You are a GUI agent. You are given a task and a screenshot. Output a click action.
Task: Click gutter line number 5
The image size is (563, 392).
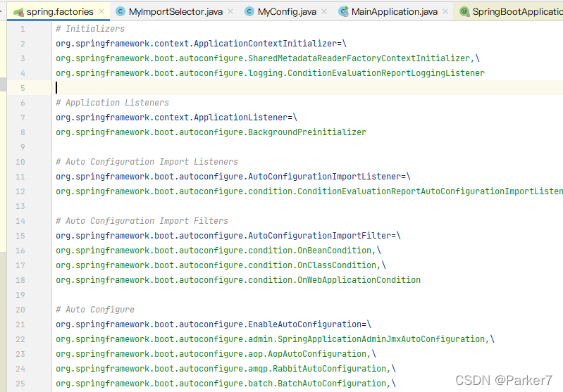tap(23, 88)
